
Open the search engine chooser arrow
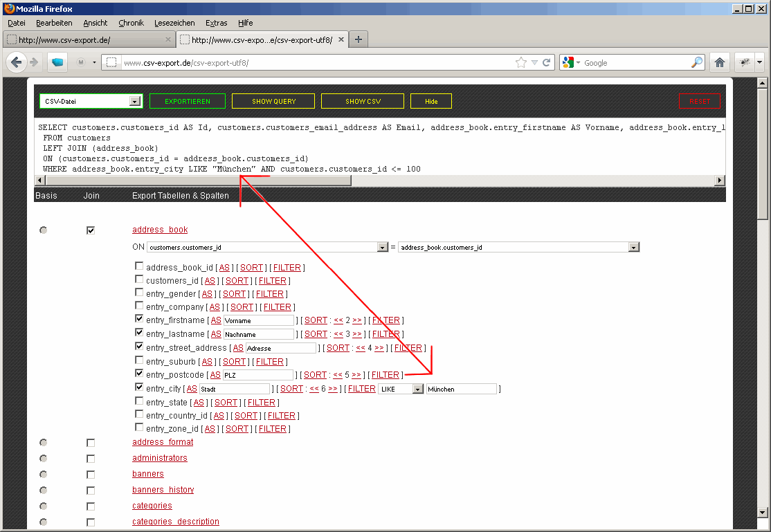579,62
